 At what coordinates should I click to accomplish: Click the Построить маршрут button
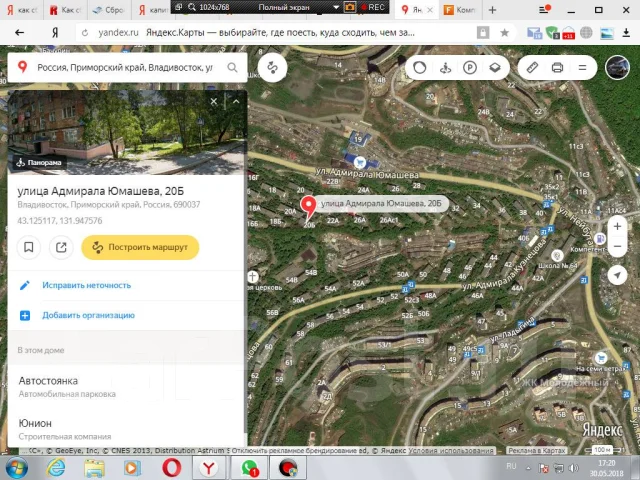140,247
